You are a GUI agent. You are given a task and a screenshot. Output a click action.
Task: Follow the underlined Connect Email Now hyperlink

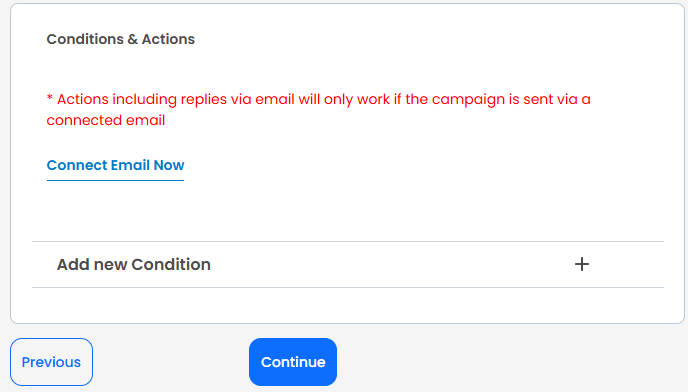(115, 165)
